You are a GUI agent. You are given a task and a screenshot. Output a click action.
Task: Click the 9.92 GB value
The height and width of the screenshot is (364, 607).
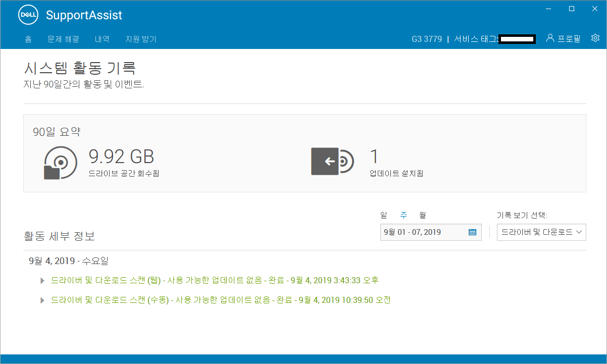click(x=121, y=157)
